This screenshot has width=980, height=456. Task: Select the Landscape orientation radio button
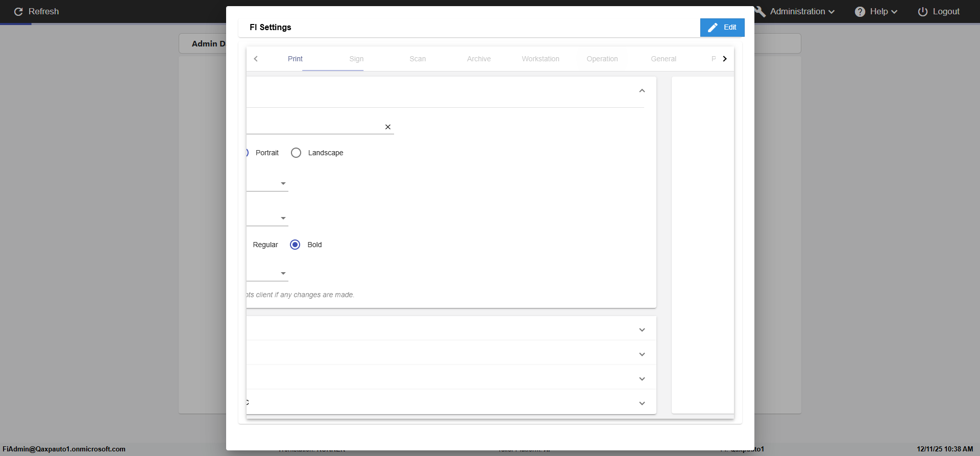click(x=296, y=153)
